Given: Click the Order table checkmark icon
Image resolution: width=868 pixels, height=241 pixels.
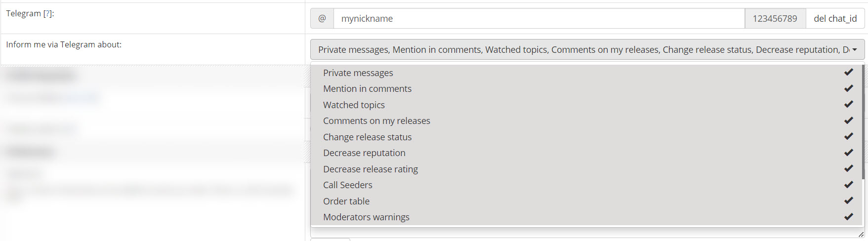Looking at the screenshot, I should [848, 201].
